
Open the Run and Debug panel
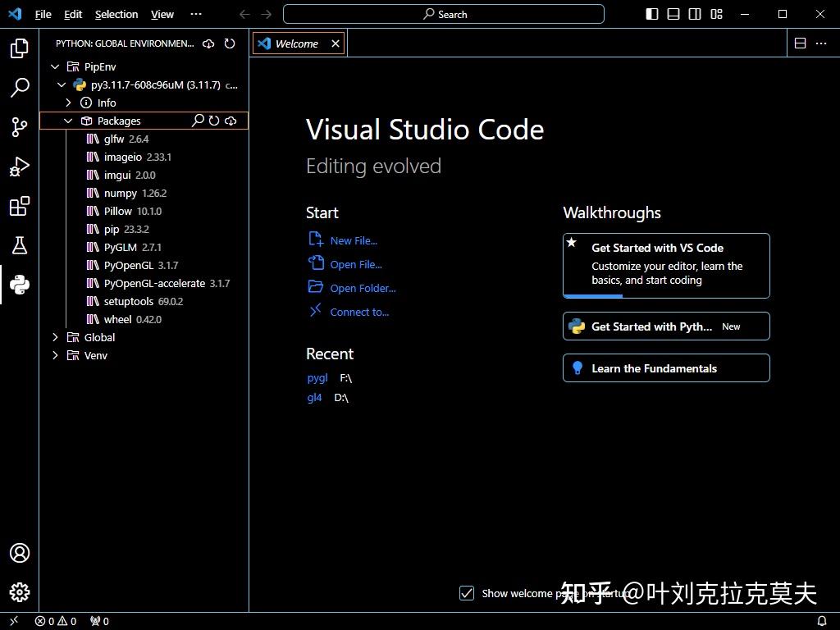point(20,167)
